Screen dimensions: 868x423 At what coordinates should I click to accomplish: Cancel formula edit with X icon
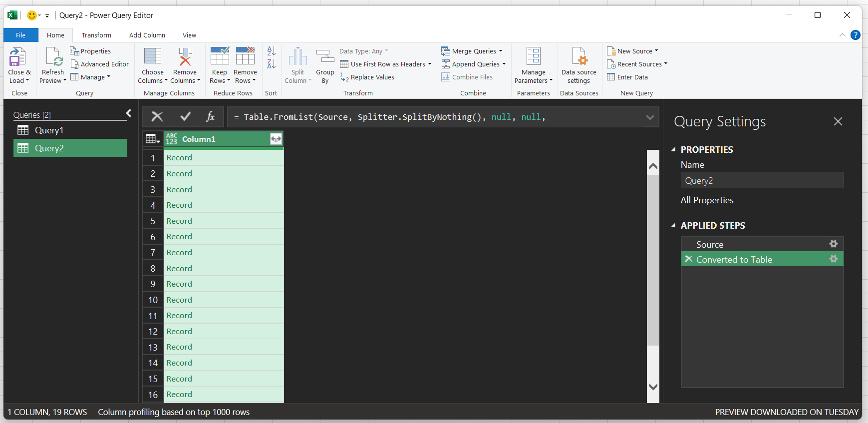[157, 117]
